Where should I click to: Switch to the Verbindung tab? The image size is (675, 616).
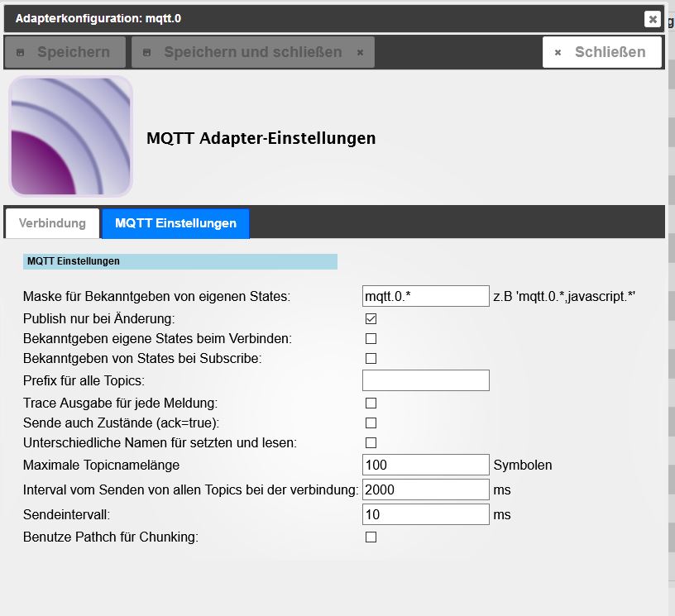coord(52,223)
